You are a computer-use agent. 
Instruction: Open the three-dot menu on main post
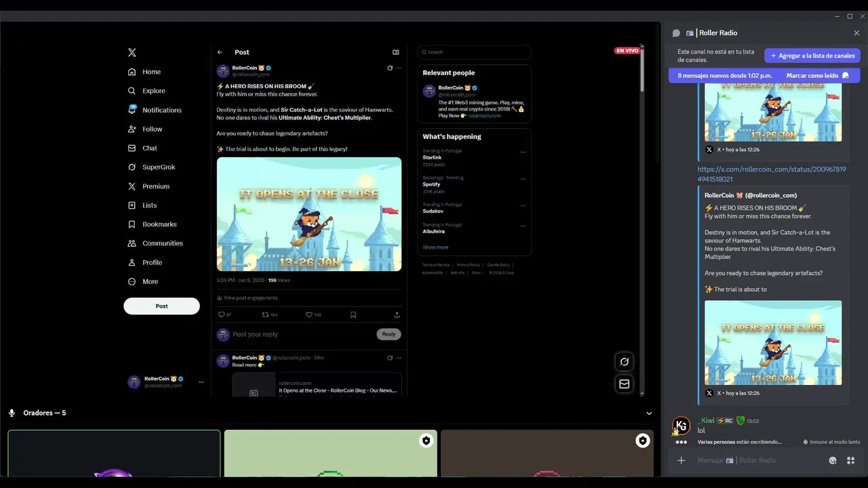(399, 68)
